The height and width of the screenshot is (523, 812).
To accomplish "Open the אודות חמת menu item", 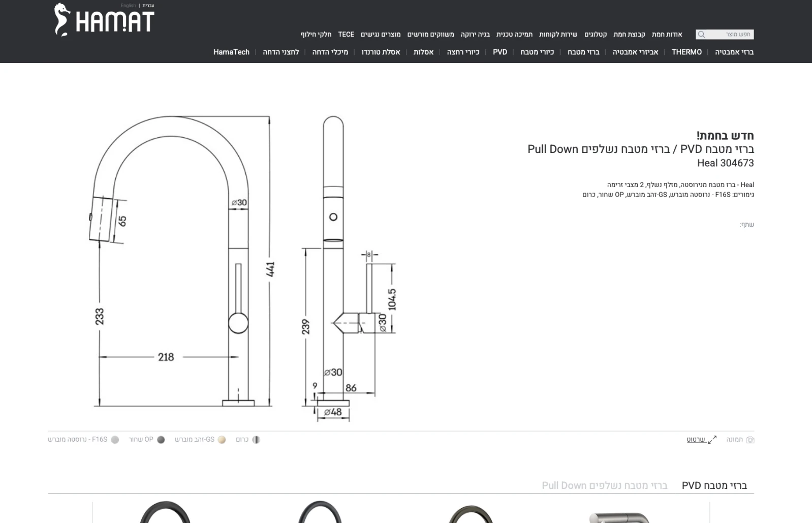I will (667, 35).
